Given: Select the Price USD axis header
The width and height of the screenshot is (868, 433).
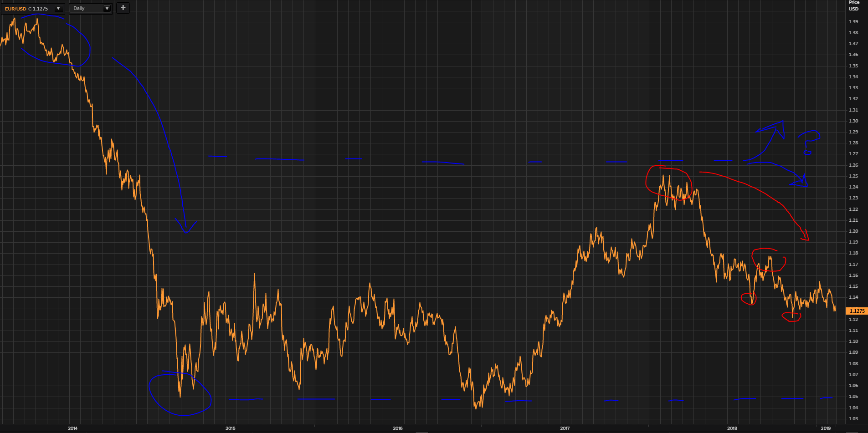Looking at the screenshot, I should [x=854, y=5].
